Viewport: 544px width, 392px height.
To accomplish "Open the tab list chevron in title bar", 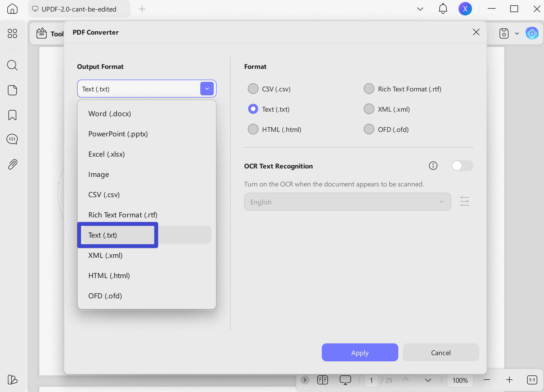I will click(x=420, y=9).
